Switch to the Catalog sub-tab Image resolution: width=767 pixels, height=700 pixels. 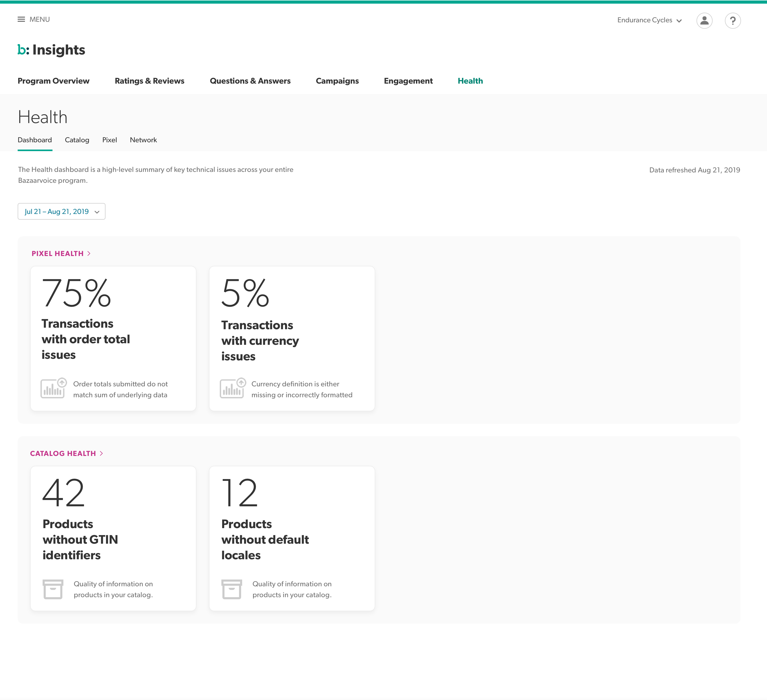[x=77, y=140]
